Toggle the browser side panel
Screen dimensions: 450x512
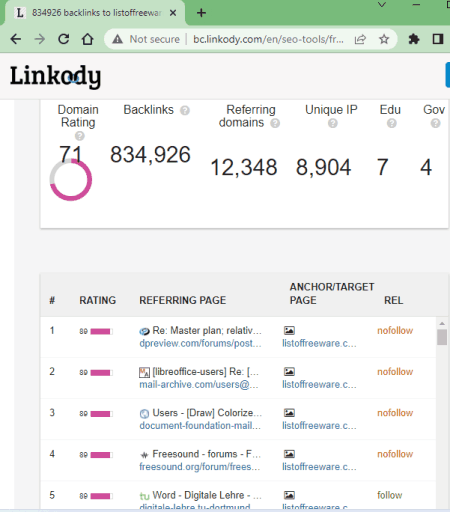tap(438, 39)
